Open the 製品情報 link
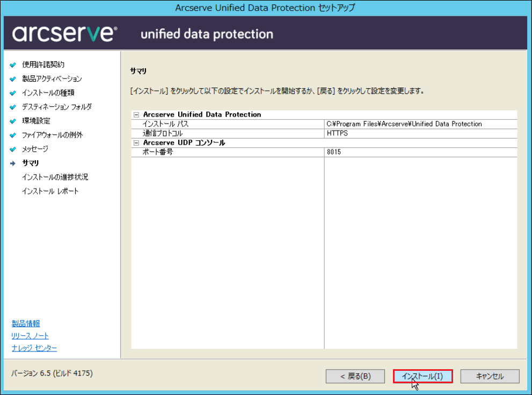 click(x=26, y=324)
